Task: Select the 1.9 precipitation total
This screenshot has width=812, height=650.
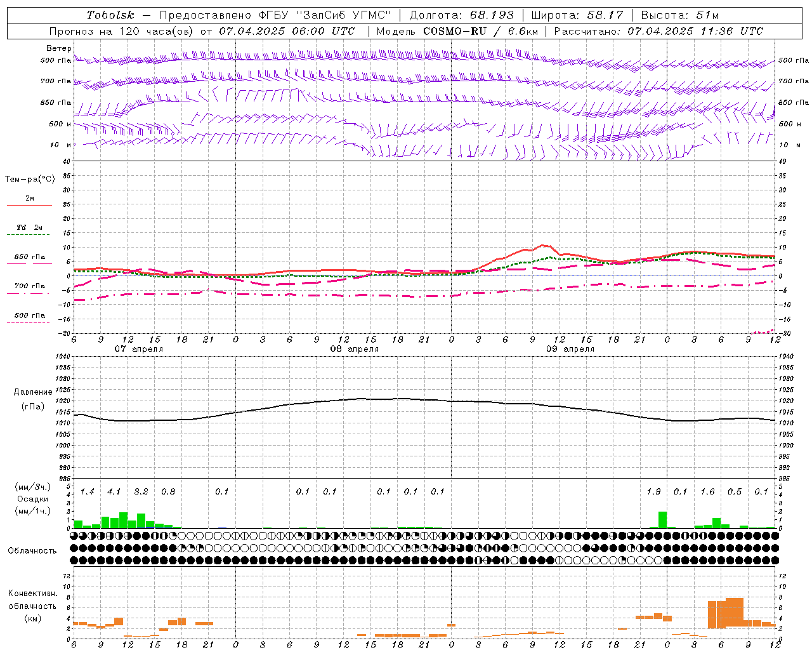Action: pyautogui.click(x=653, y=492)
